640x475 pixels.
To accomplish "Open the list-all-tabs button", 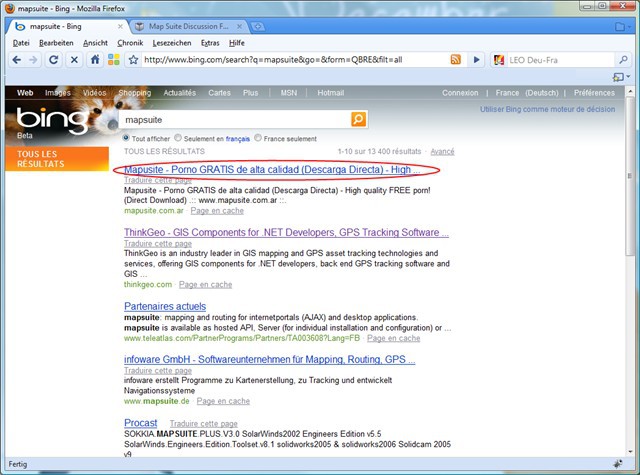I will [623, 27].
